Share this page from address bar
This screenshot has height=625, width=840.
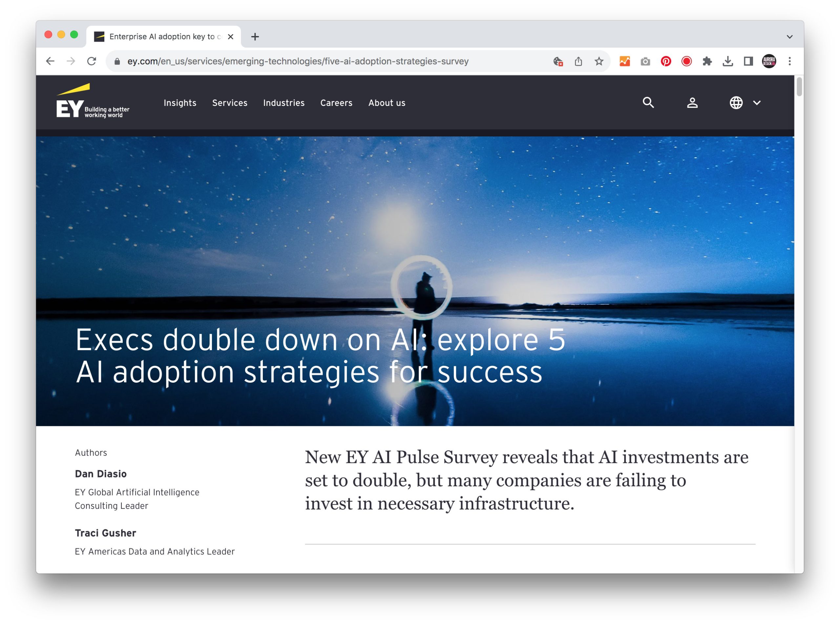578,61
